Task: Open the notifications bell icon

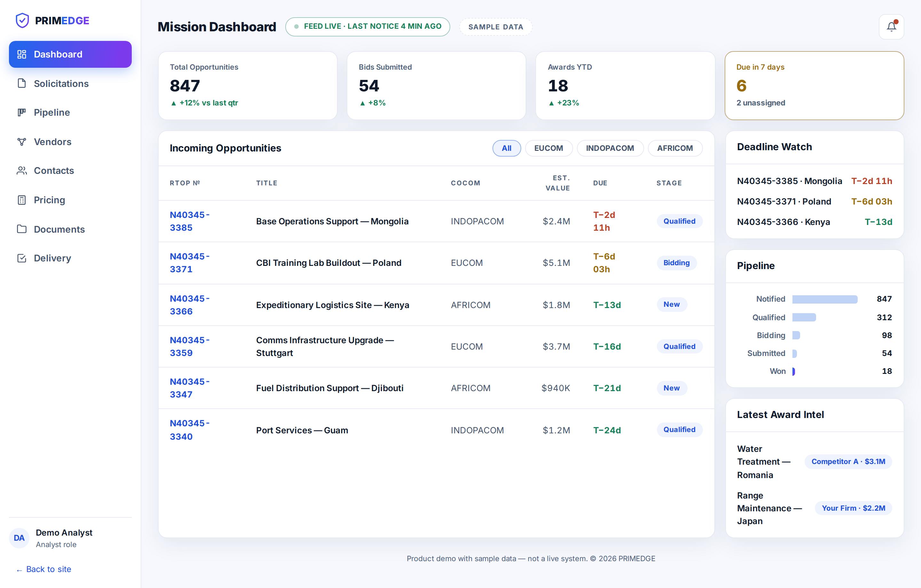Action: pos(891,27)
